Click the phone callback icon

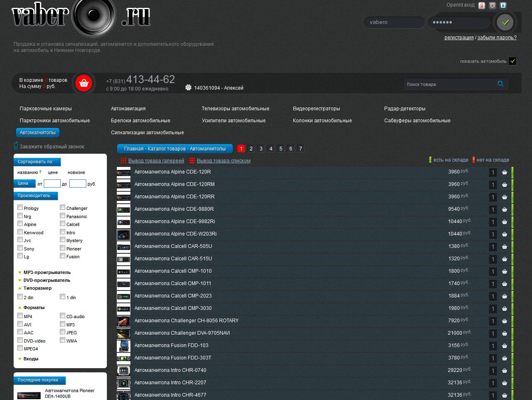pos(16,146)
